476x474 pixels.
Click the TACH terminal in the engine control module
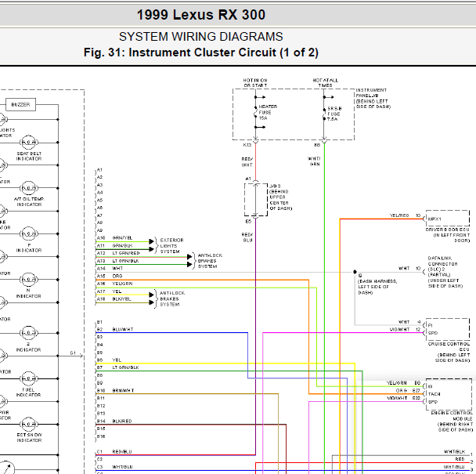point(434,394)
